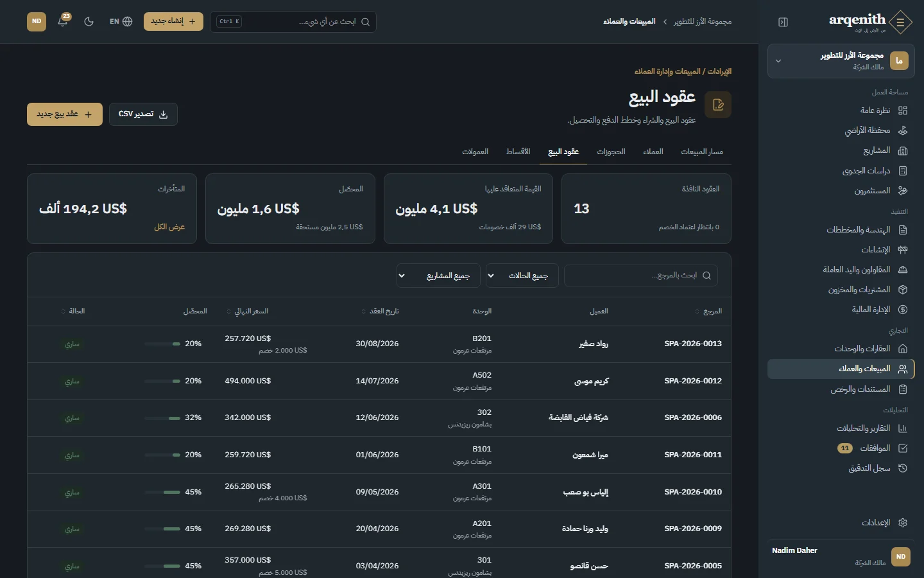Toggle dark mode moon icon
The width and height of the screenshot is (924, 578).
click(x=89, y=21)
